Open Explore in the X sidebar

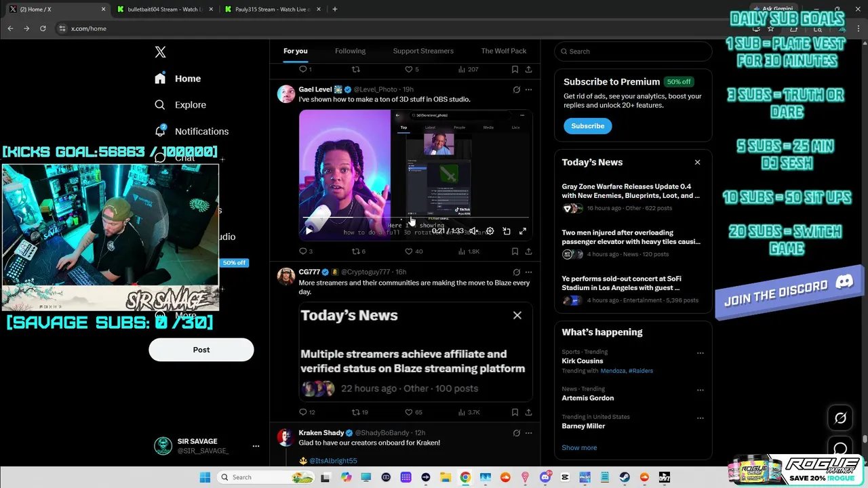tap(180, 105)
